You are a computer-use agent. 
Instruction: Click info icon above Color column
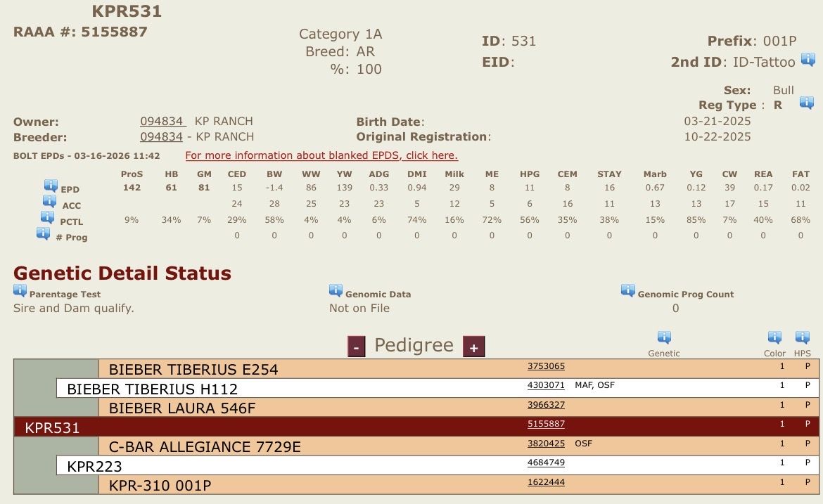click(x=774, y=338)
